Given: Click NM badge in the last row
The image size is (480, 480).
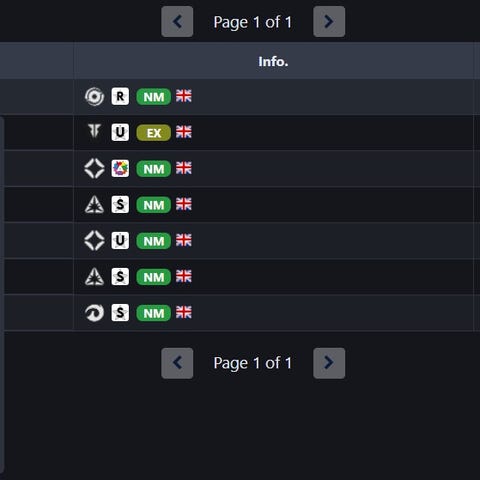Looking at the screenshot, I should coord(154,313).
